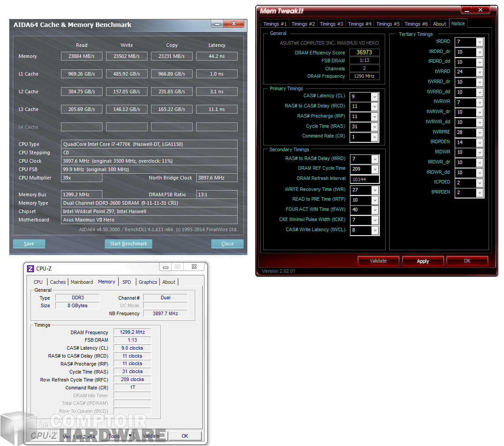
Task: Expand the RAS# to CAS# Delay (tRCD) dropdown
Action: (375, 107)
